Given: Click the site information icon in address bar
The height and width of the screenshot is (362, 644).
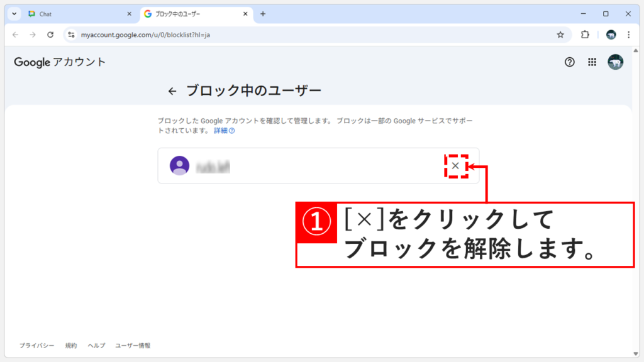Looking at the screenshot, I should pos(71,35).
